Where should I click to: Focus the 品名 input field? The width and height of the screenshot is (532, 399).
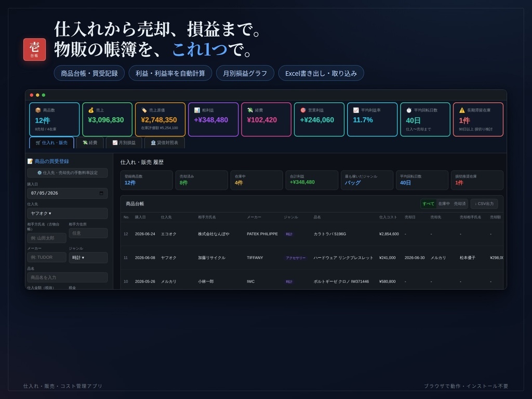[x=67, y=277]
